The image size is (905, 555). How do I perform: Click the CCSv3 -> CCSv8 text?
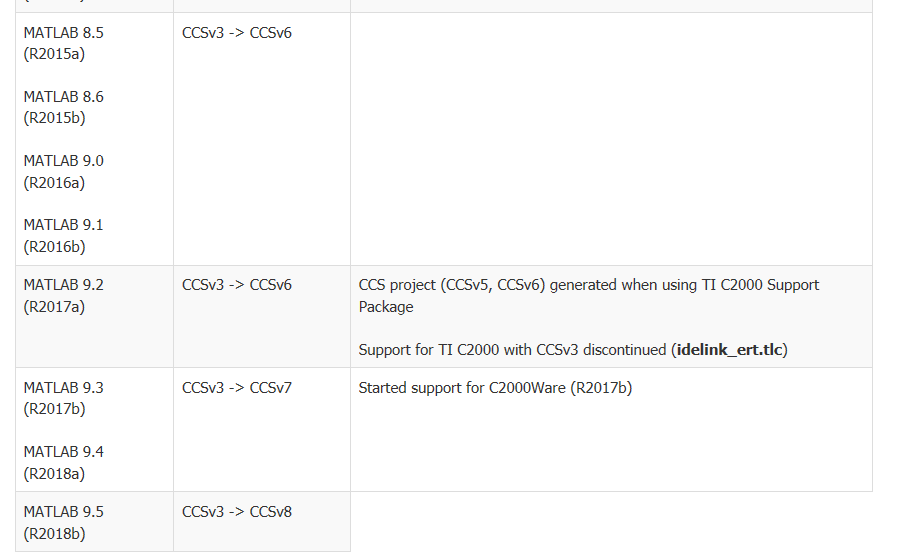[x=237, y=512]
